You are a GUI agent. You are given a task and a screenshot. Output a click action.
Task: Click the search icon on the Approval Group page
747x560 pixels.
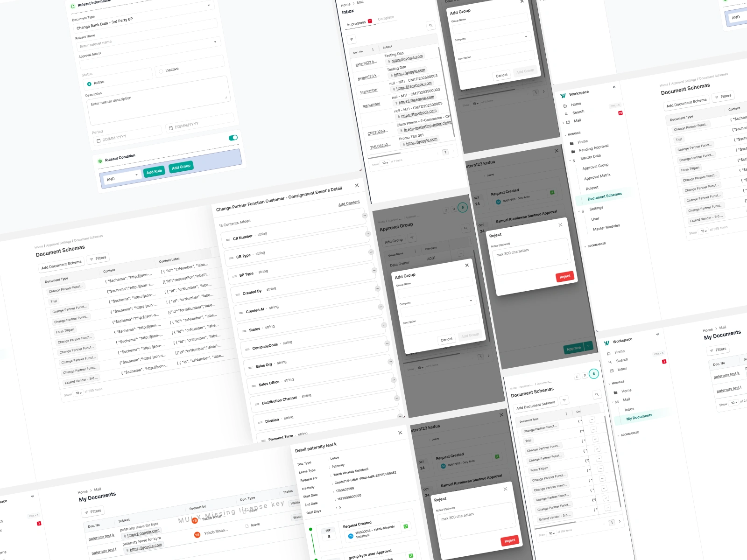point(465,228)
